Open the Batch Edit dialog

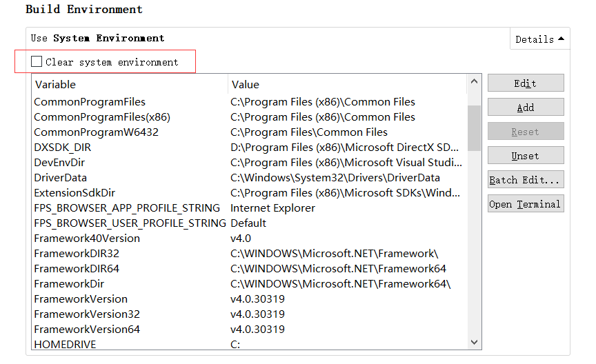(x=526, y=179)
